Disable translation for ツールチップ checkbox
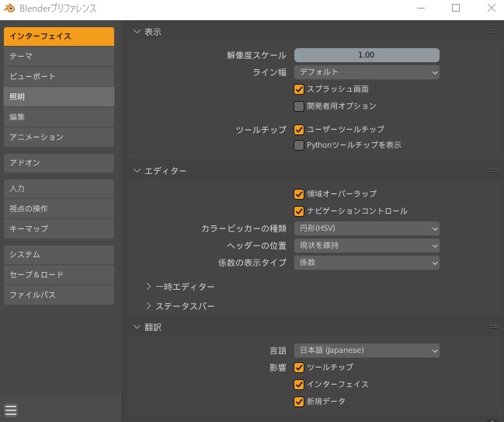Image resolution: width=504 pixels, height=422 pixels. coord(299,368)
